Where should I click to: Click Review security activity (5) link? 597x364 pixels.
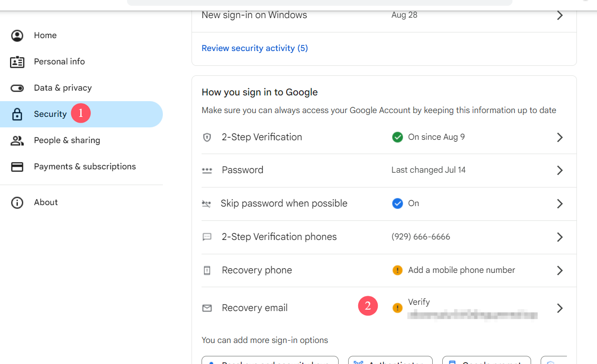[x=255, y=48]
